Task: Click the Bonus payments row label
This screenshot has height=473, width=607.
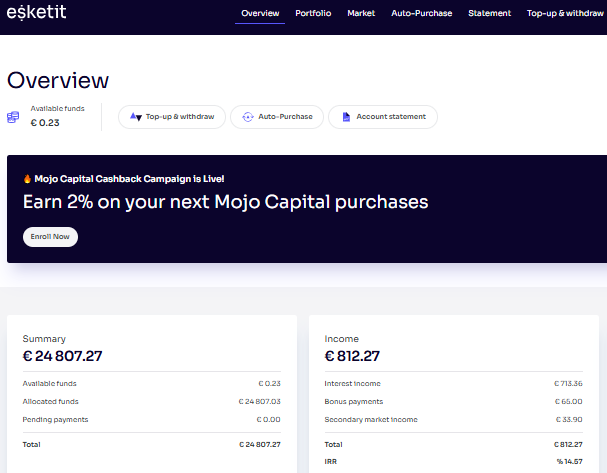Action: (x=354, y=401)
